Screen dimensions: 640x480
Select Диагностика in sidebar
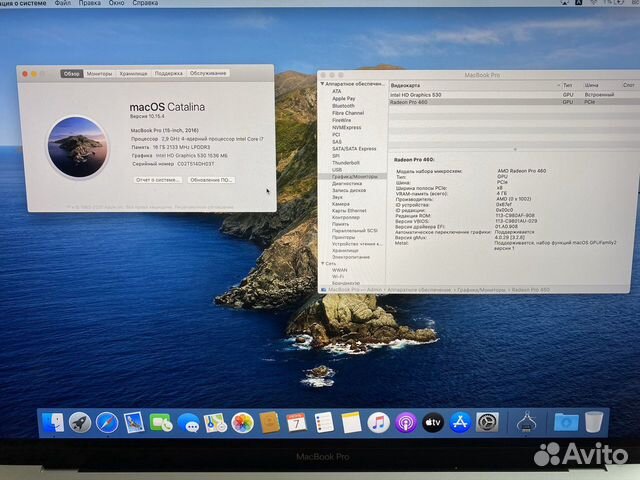click(347, 184)
